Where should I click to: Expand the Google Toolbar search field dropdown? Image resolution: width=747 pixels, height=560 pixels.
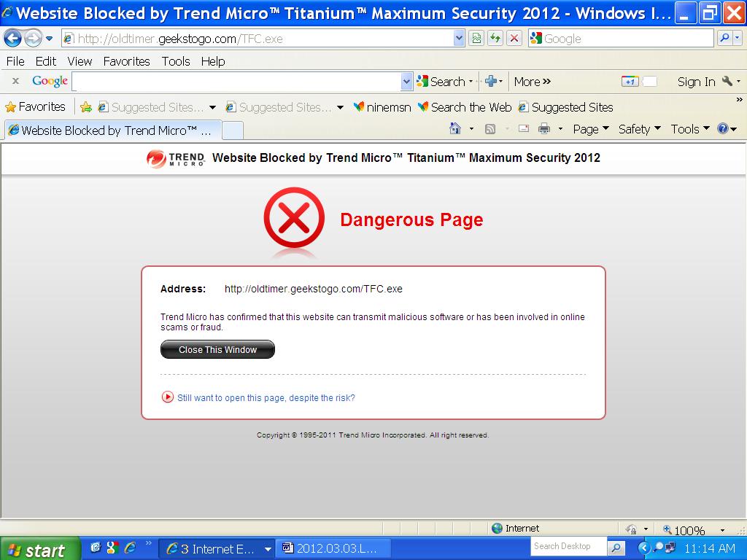(406, 82)
